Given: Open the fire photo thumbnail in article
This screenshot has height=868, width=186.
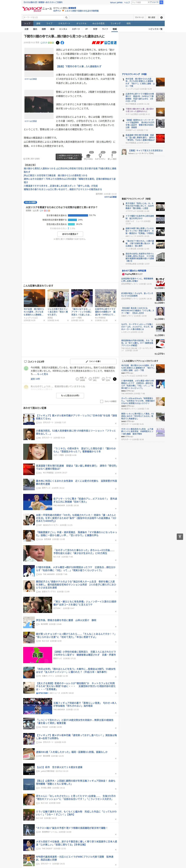Looking at the screenshot, I should (39, 62).
